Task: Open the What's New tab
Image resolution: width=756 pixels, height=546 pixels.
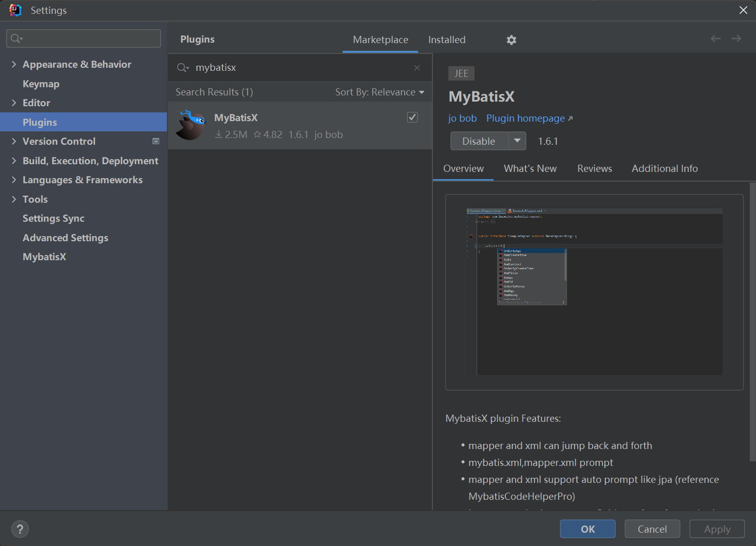Action: [530, 168]
